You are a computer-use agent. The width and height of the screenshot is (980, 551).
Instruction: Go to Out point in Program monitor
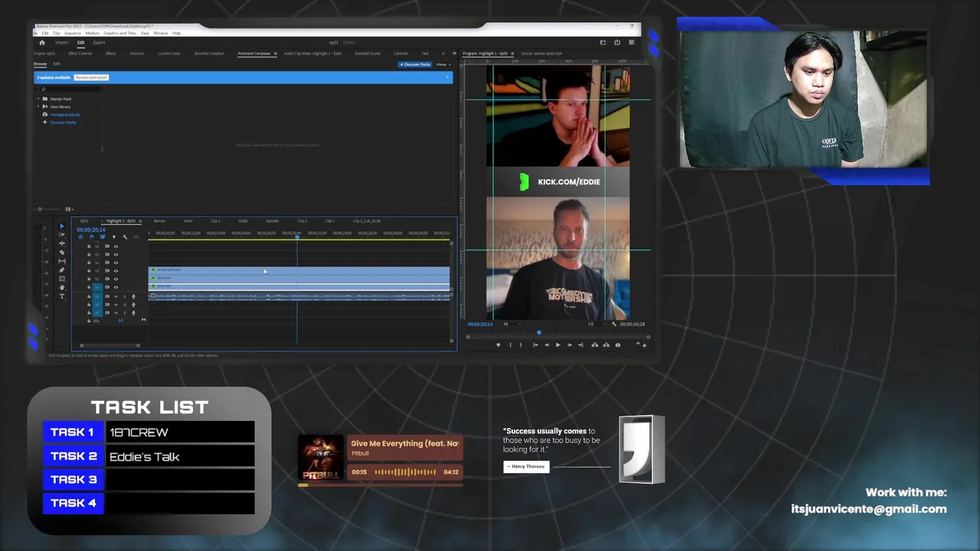(x=580, y=345)
